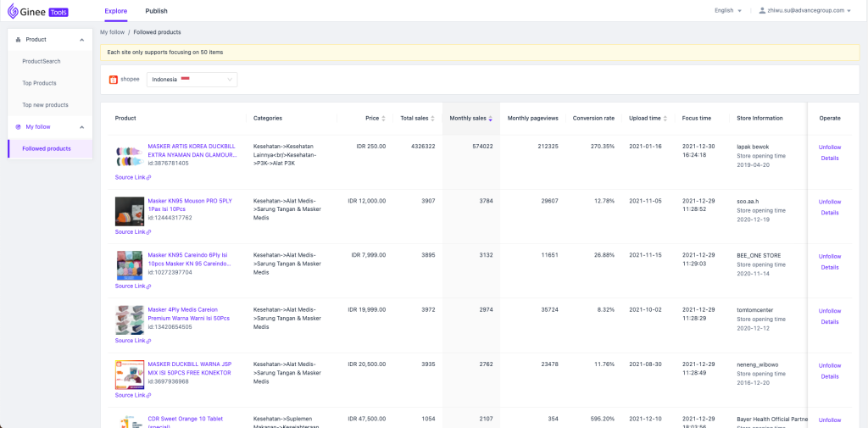Click monthly sales value 574022
The image size is (868, 428).
[x=482, y=147]
